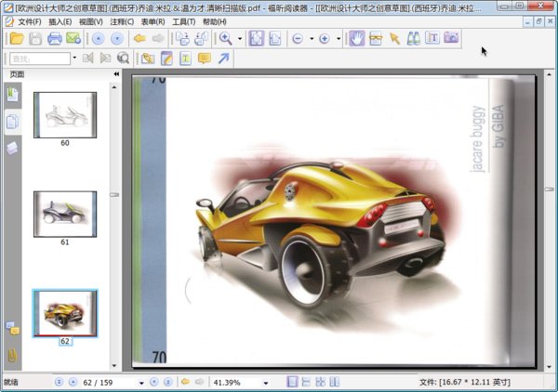Go to next page in status bar

(x=154, y=382)
